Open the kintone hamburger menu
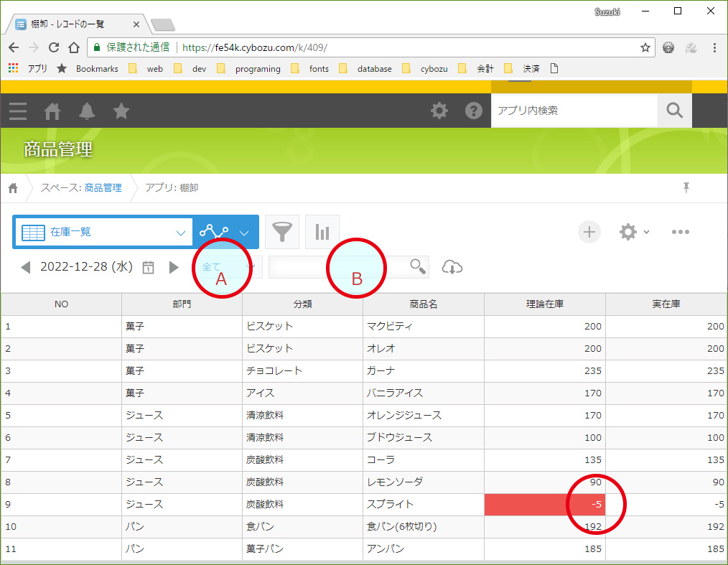 tap(18, 111)
